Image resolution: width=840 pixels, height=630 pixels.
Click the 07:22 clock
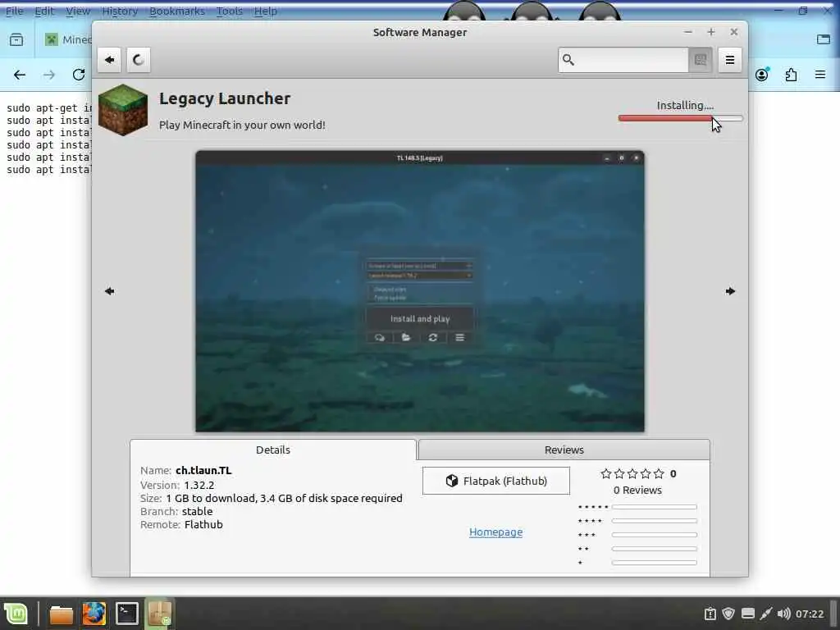coord(810,614)
